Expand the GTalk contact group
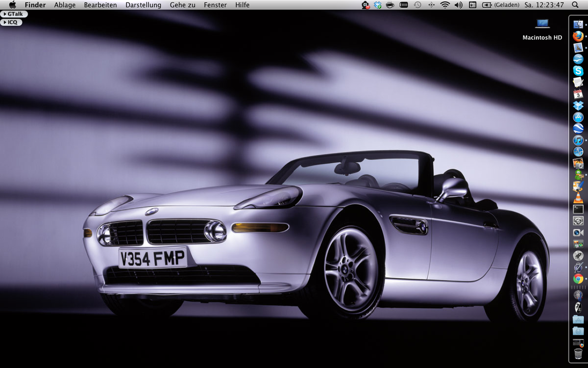 [14, 14]
